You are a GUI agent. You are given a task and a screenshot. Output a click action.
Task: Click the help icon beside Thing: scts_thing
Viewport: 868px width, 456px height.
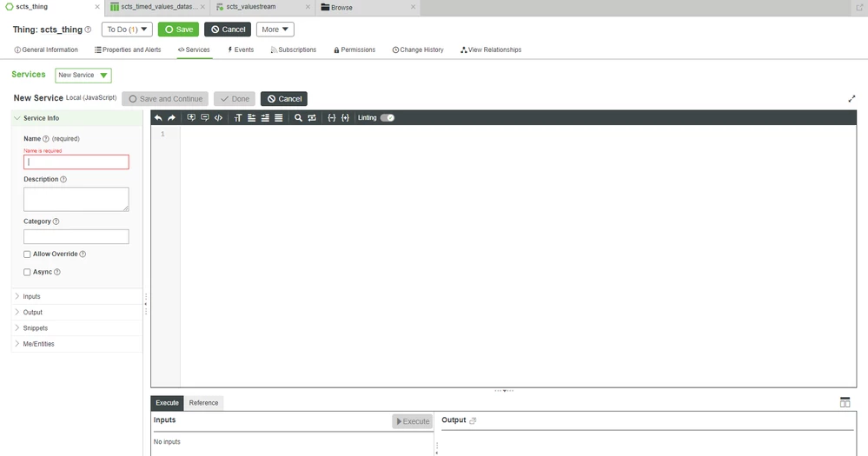(x=88, y=30)
